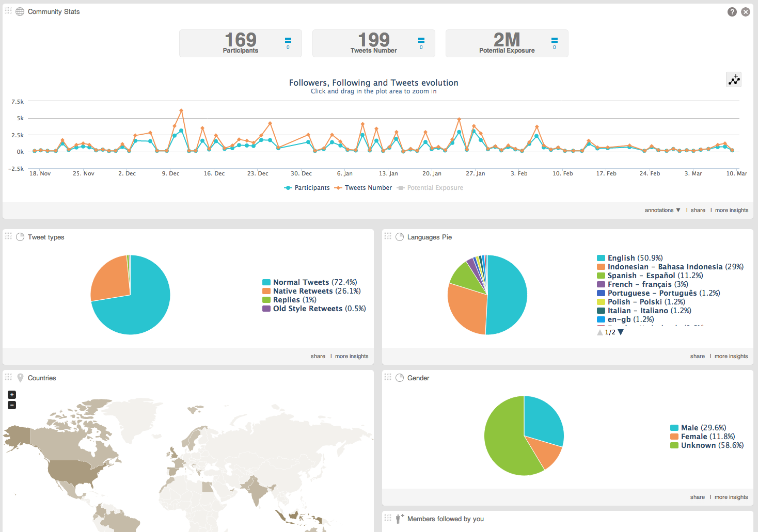Open more insights for Gender
The width and height of the screenshot is (758, 532).
click(x=731, y=497)
